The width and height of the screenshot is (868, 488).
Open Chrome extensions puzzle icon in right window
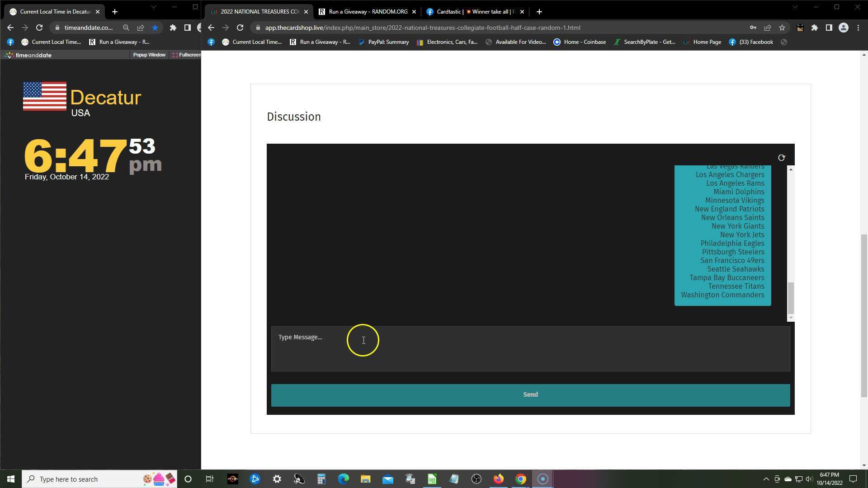coord(814,28)
